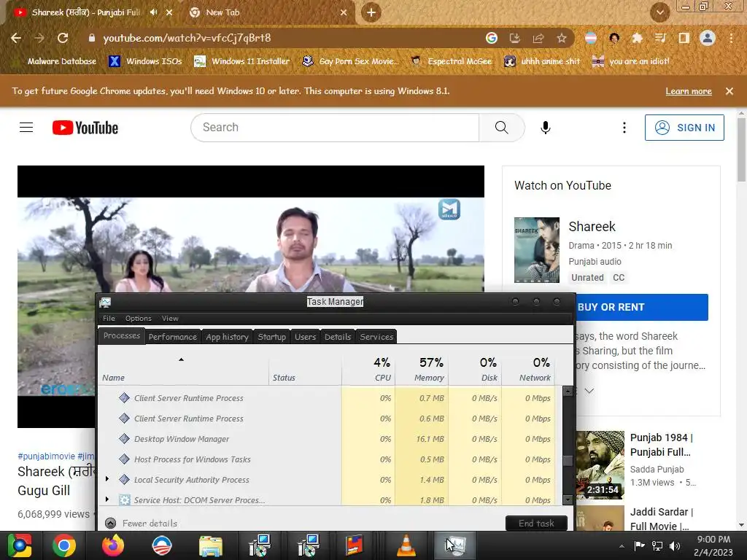Open the Malware Database bookmark
Viewport: 747px width, 560px height.
coord(55,61)
